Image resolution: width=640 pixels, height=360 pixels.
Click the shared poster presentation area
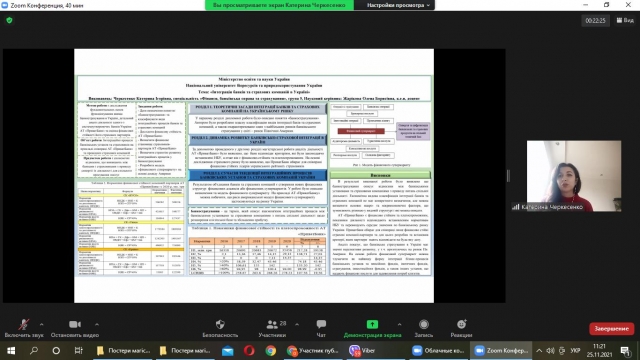point(254,176)
